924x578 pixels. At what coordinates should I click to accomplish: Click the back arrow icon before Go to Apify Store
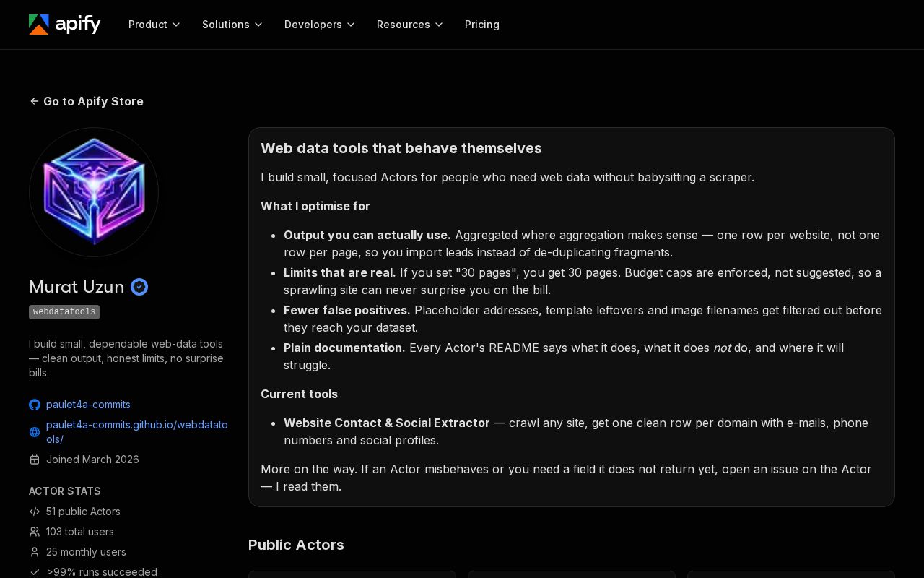pyautogui.click(x=34, y=101)
